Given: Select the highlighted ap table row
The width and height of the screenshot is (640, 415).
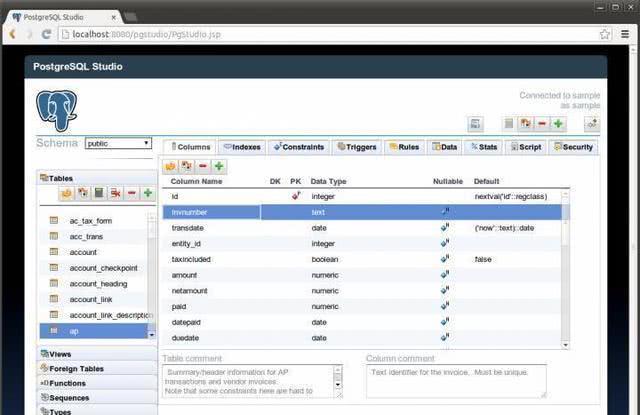Looking at the screenshot, I should point(93,331).
